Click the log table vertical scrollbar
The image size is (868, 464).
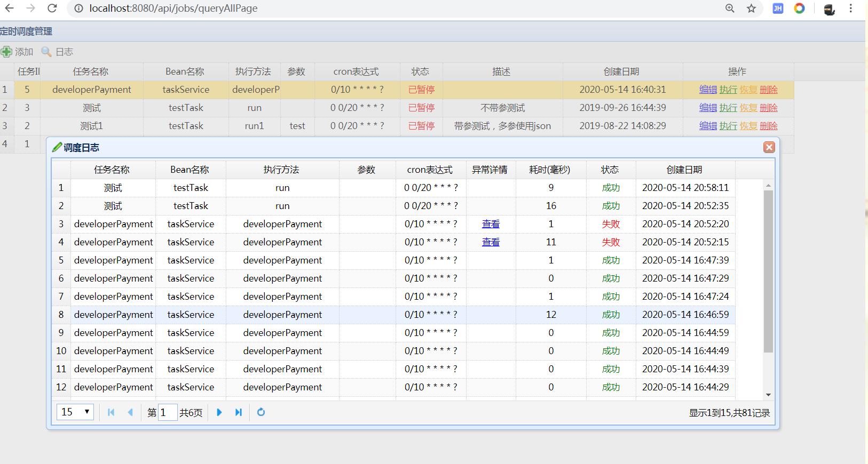768,272
